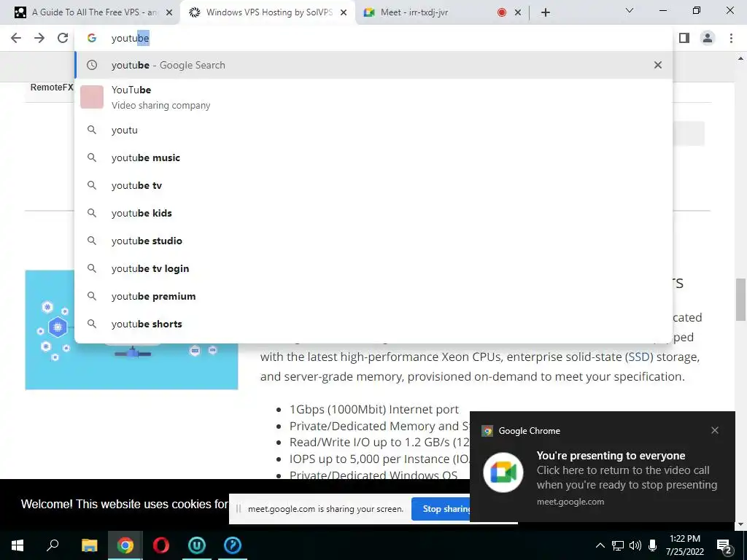
Task: Select the youtube tv suggestion
Action: click(373, 185)
